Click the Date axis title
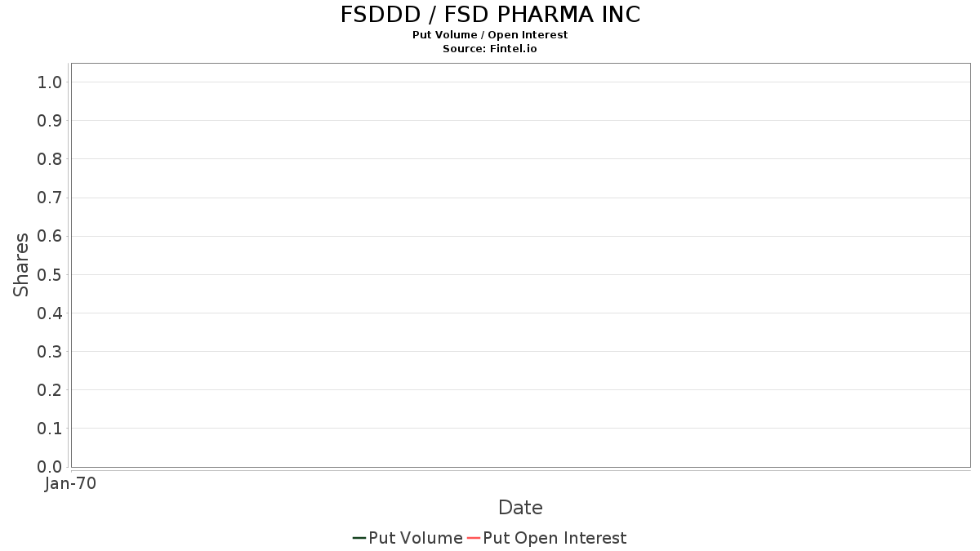Viewport: 980px width, 551px height. [520, 508]
